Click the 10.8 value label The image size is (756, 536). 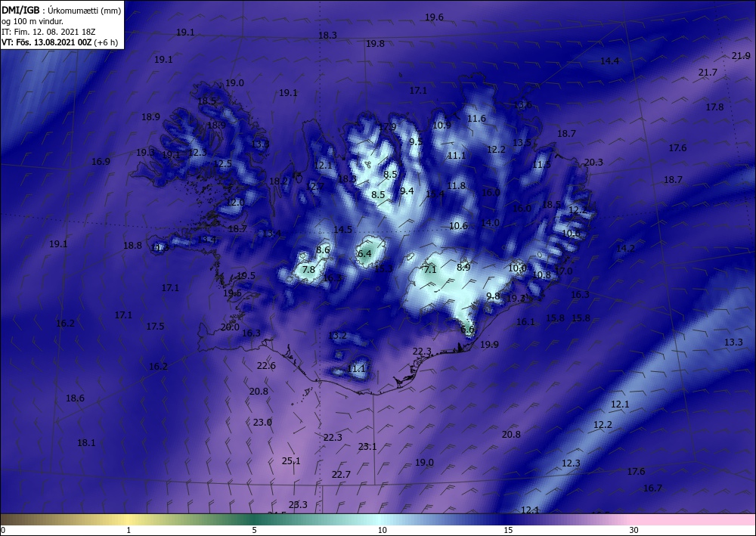coord(541,274)
